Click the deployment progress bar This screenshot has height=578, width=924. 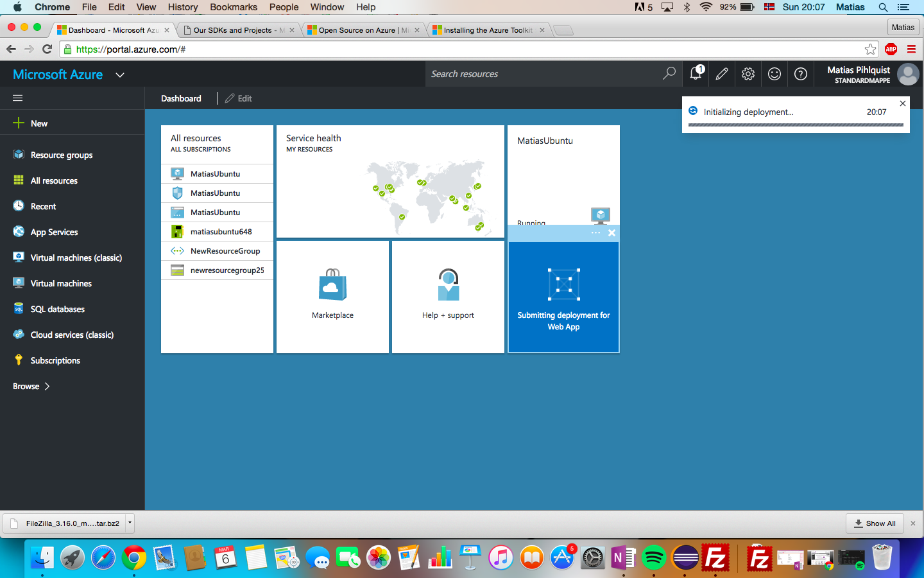pyautogui.click(x=796, y=125)
